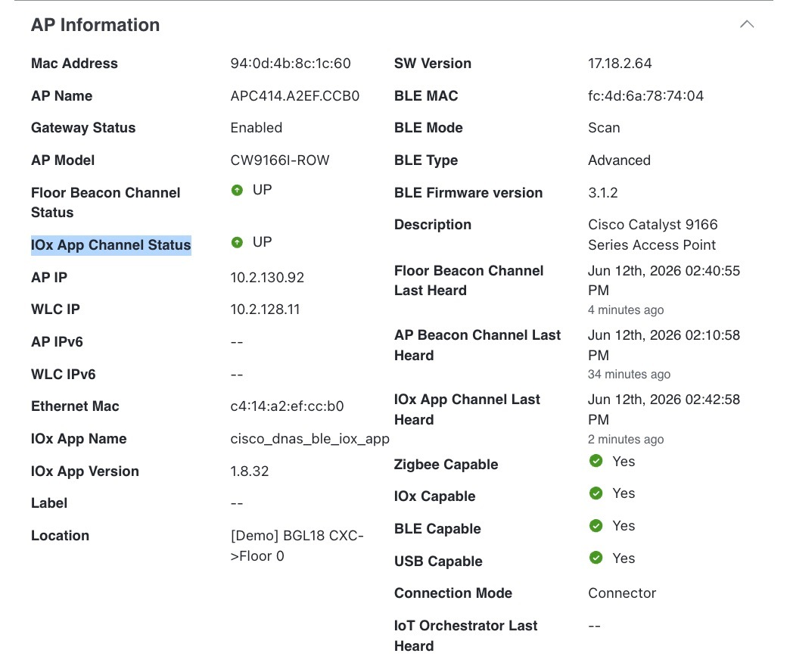Click the Zigbee Capable green check icon
790x672 pixels.
[x=596, y=461]
